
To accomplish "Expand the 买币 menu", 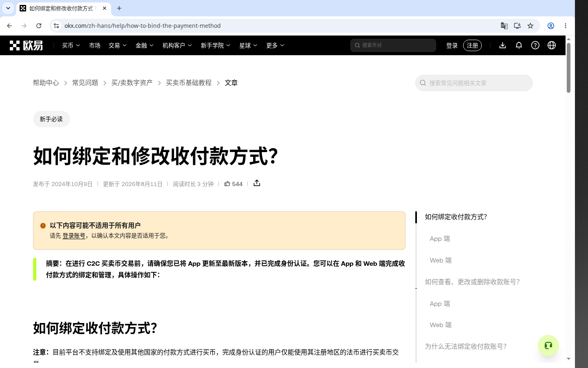I will [x=71, y=45].
